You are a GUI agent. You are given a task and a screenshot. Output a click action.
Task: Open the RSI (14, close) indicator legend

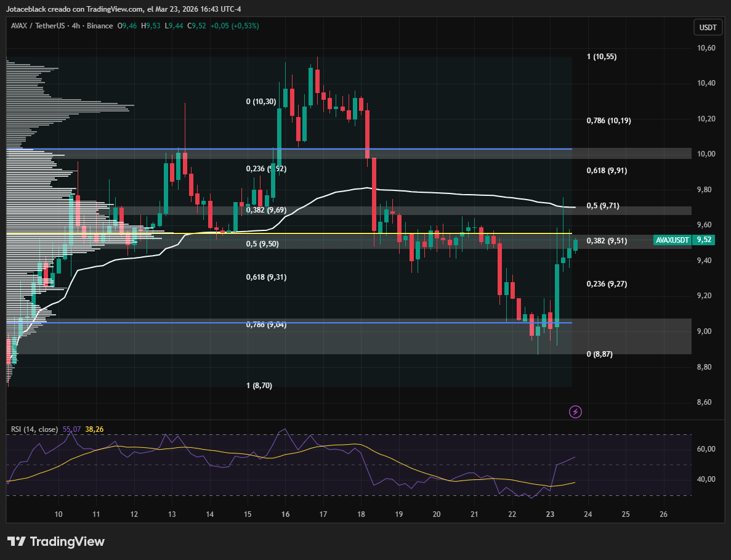34,429
